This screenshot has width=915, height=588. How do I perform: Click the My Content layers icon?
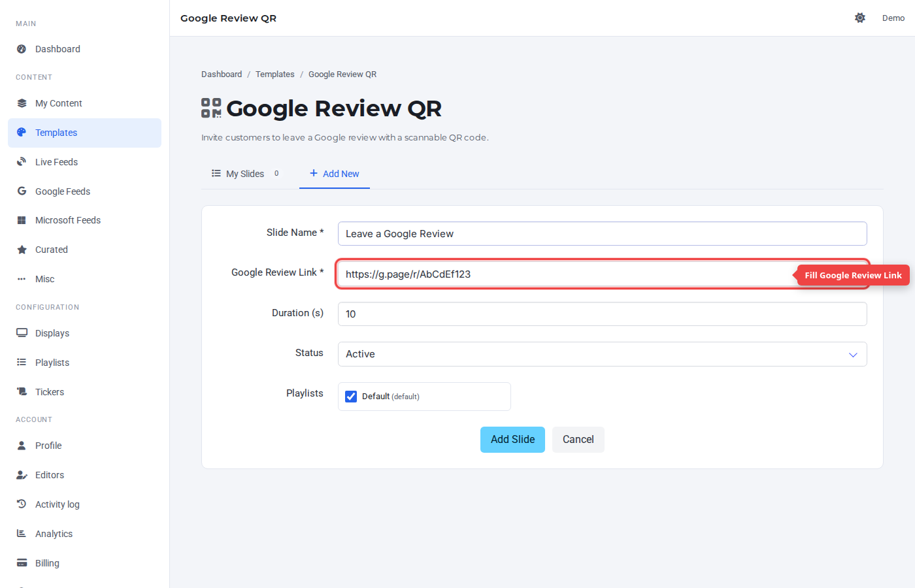tap(22, 103)
